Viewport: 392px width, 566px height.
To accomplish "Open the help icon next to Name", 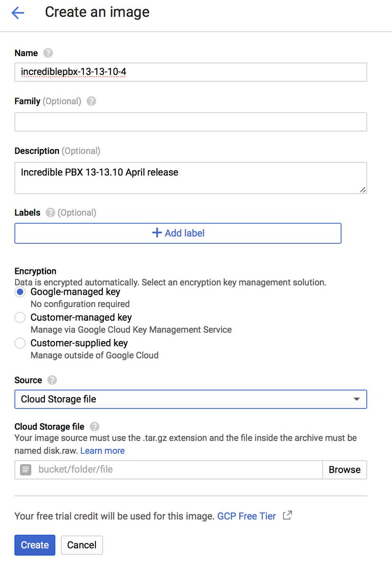I will tap(48, 53).
